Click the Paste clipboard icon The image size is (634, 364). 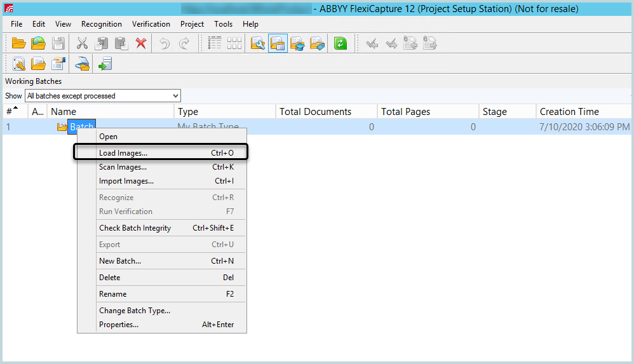pos(121,43)
